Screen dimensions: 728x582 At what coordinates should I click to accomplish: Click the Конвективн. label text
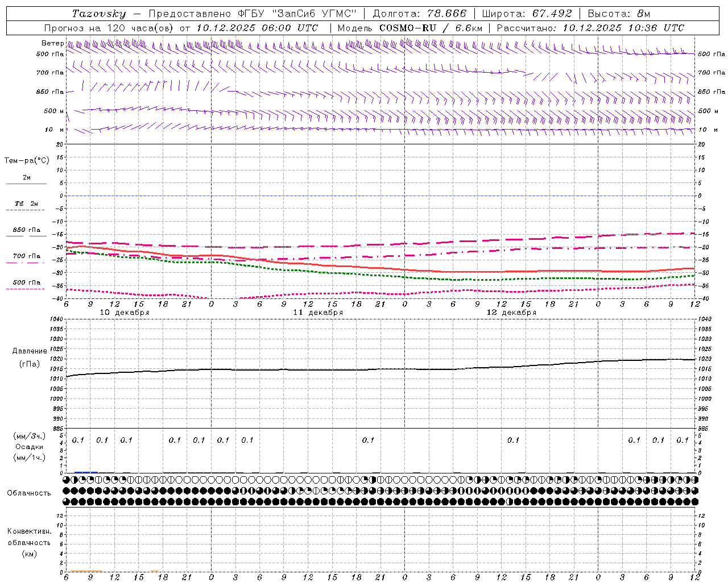(29, 531)
